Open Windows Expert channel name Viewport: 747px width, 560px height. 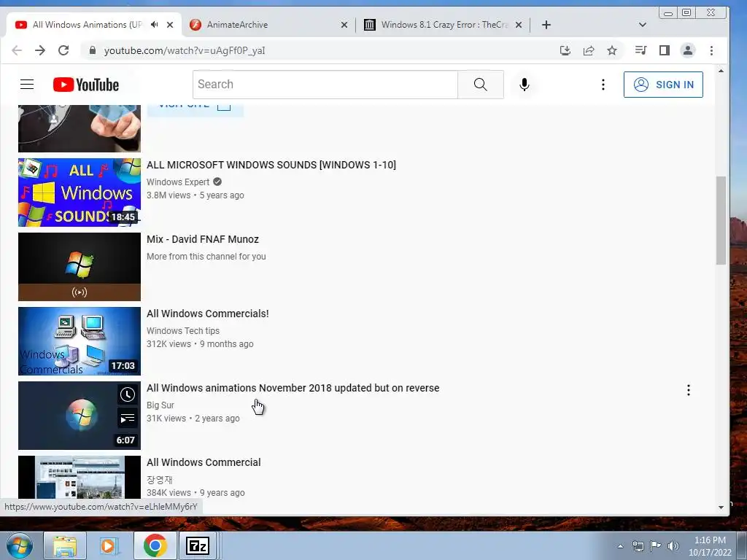tap(178, 182)
